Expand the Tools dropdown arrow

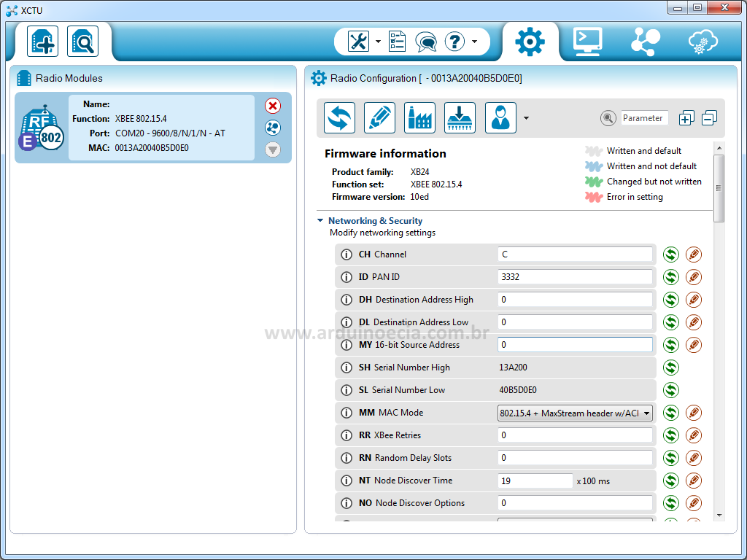pyautogui.click(x=379, y=42)
